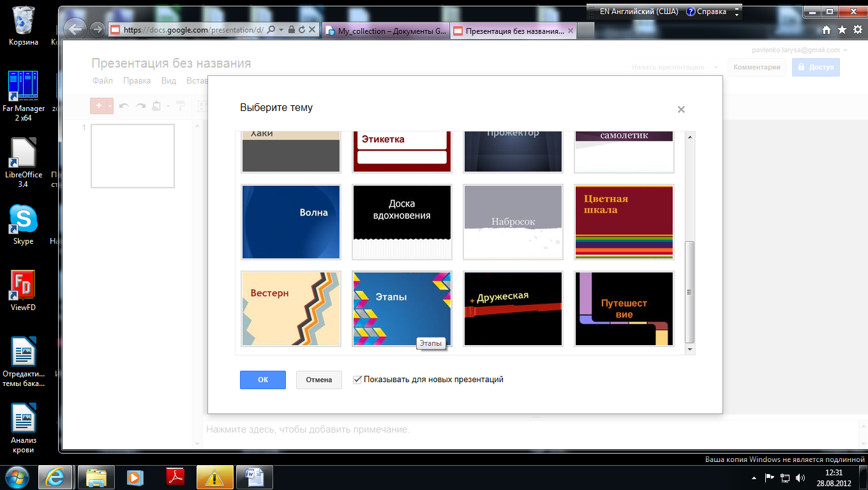
Task: Switch to My_collection browser tab
Action: point(387,31)
